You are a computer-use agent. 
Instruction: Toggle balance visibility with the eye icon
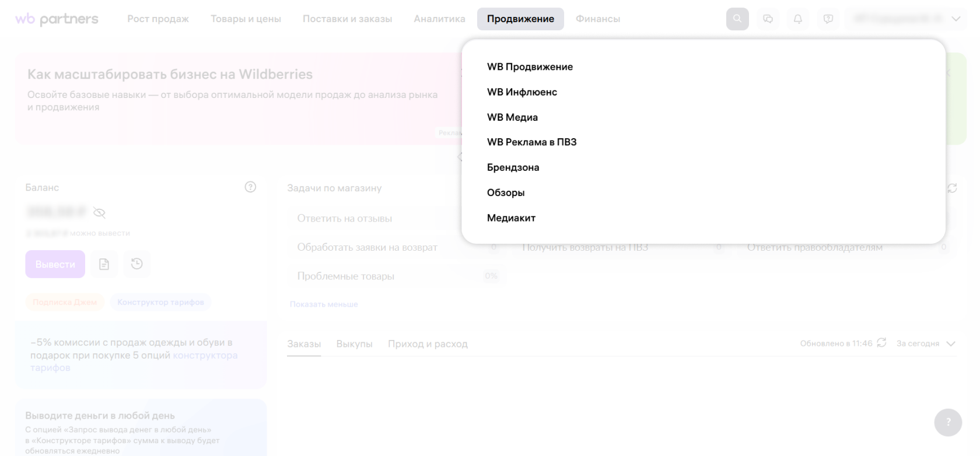[x=99, y=213]
